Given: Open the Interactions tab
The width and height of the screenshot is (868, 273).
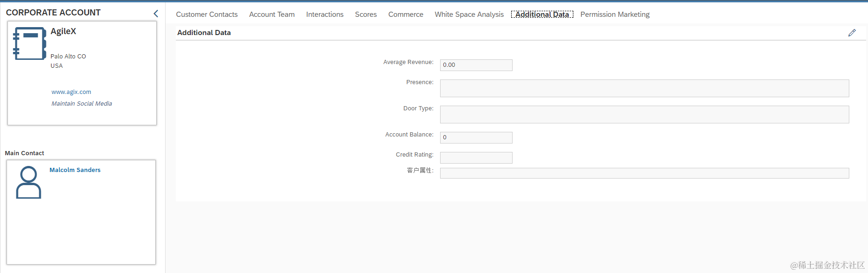Looking at the screenshot, I should pos(325,14).
